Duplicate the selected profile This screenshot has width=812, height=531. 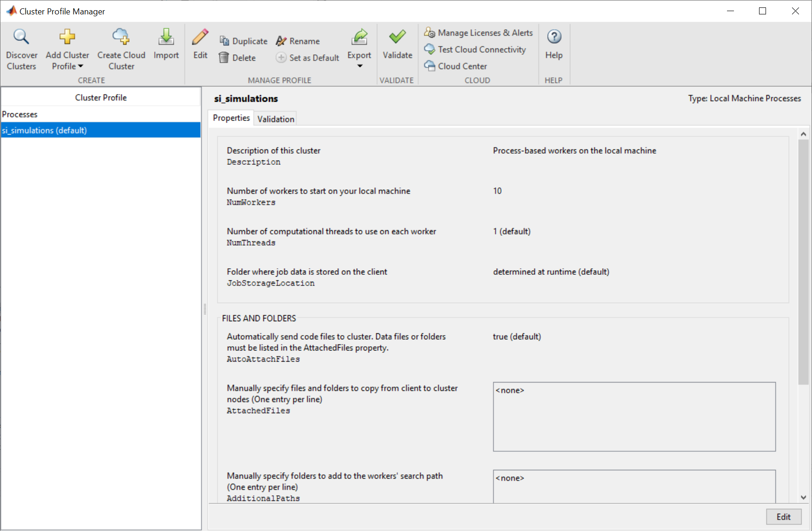(243, 41)
